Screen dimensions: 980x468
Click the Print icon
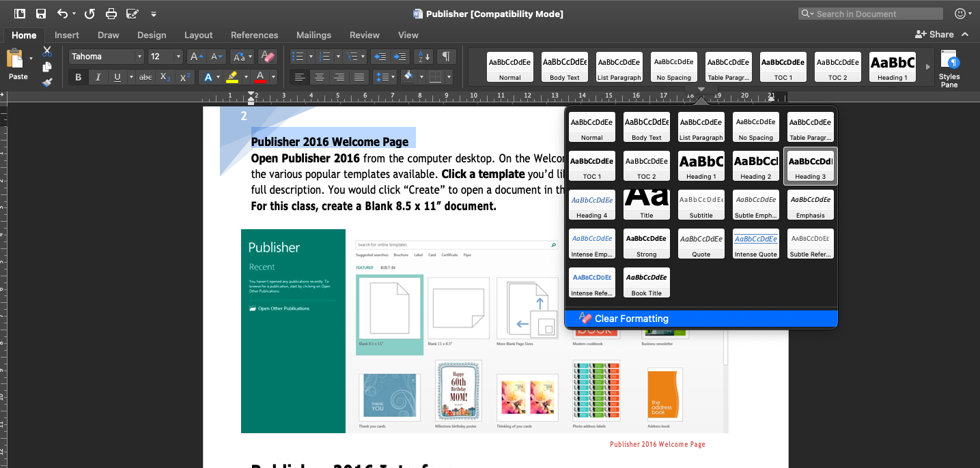click(111, 14)
